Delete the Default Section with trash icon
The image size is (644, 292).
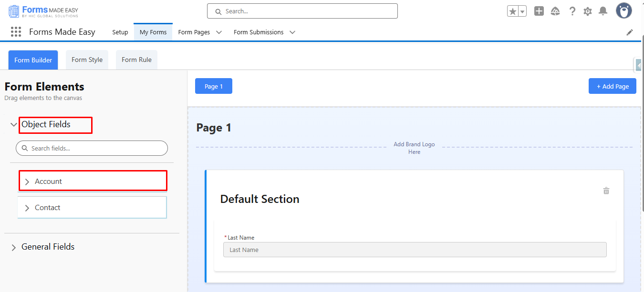(606, 191)
